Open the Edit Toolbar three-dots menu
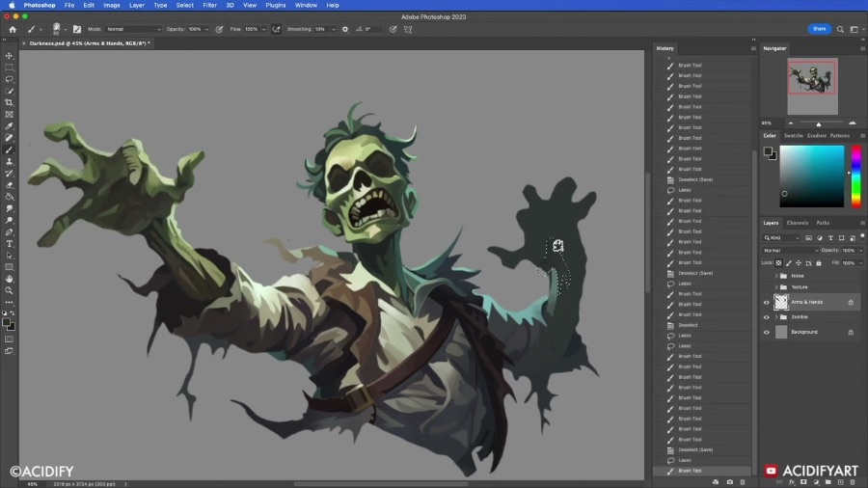The image size is (868, 488). 9,302
